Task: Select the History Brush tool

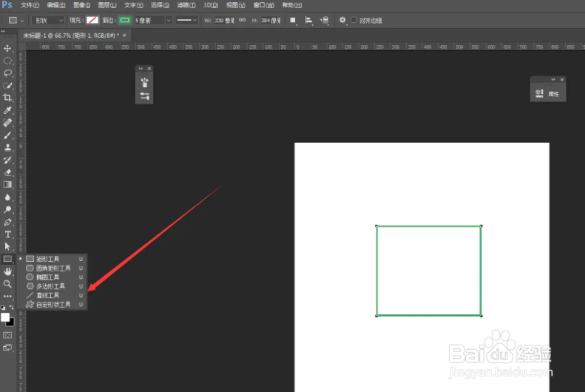Action: (x=7, y=160)
